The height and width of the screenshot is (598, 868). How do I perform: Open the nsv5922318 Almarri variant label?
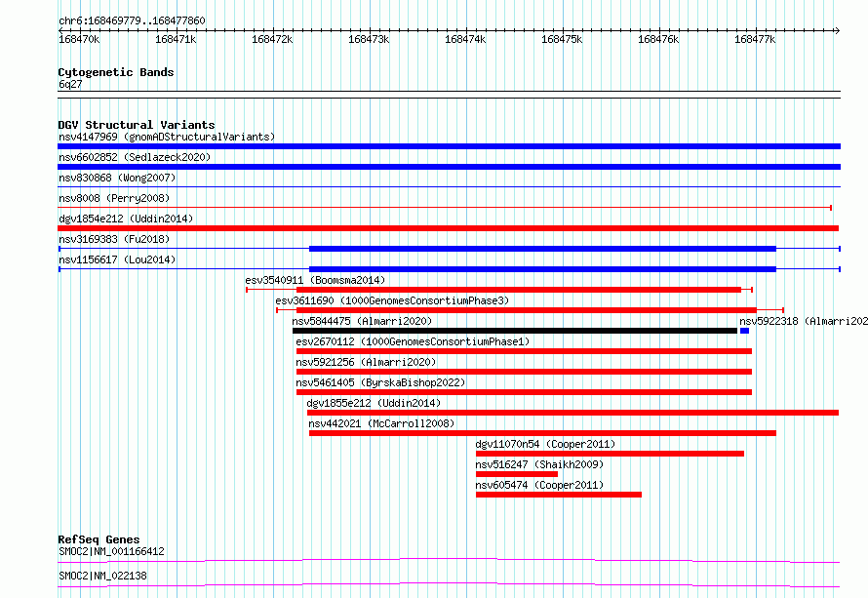point(804,321)
